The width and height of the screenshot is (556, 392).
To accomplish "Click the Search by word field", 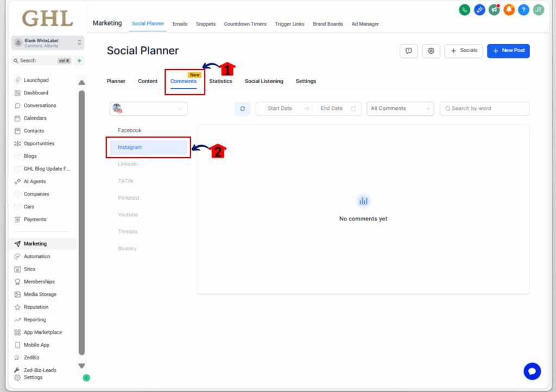I will (x=484, y=109).
